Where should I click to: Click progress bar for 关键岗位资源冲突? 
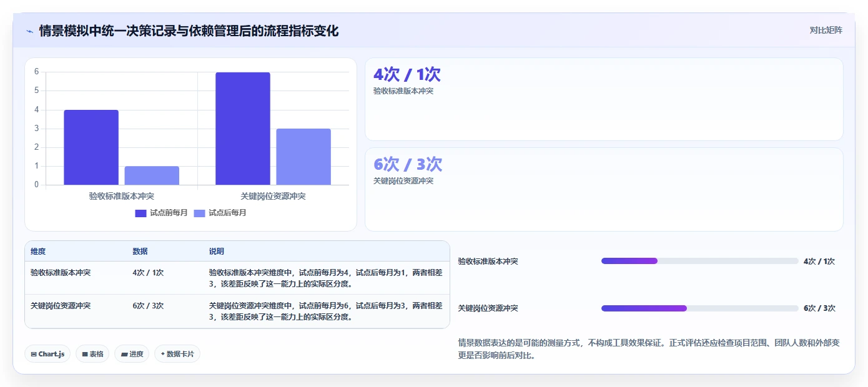pyautogui.click(x=700, y=308)
